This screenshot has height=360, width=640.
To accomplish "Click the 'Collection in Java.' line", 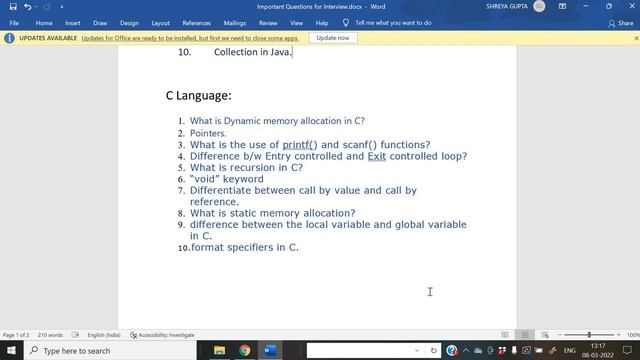I will tap(253, 52).
